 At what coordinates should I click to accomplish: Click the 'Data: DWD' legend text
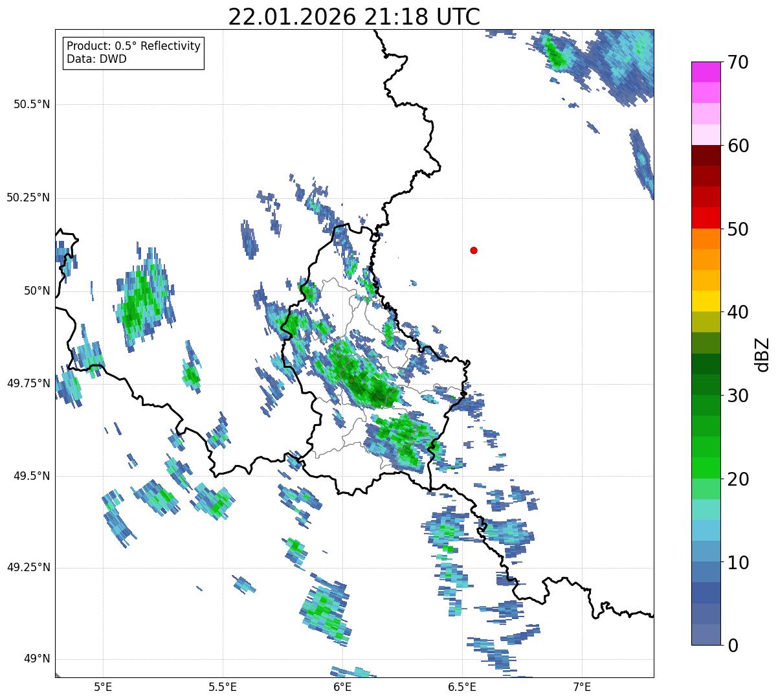(x=96, y=60)
